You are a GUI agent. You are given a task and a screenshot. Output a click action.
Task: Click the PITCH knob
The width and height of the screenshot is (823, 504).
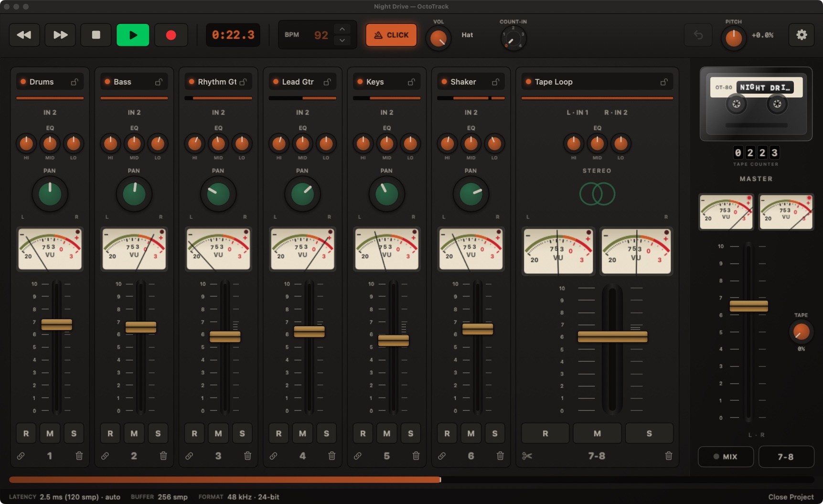click(x=734, y=39)
